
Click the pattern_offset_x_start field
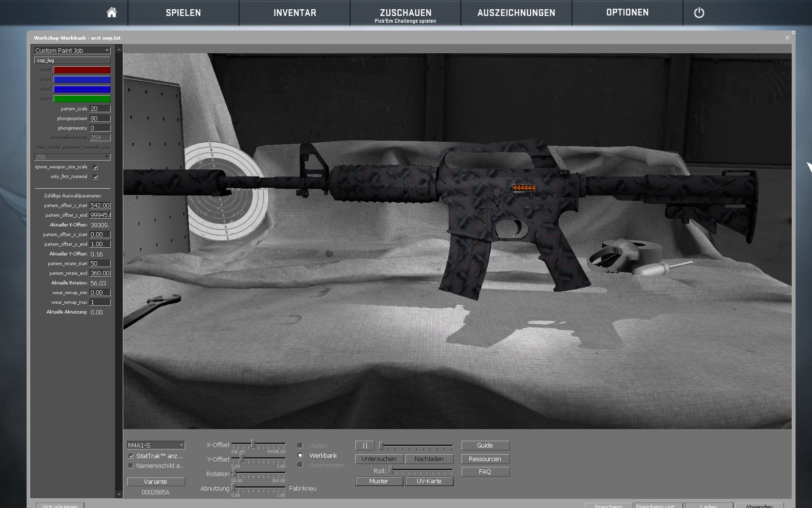tap(100, 206)
